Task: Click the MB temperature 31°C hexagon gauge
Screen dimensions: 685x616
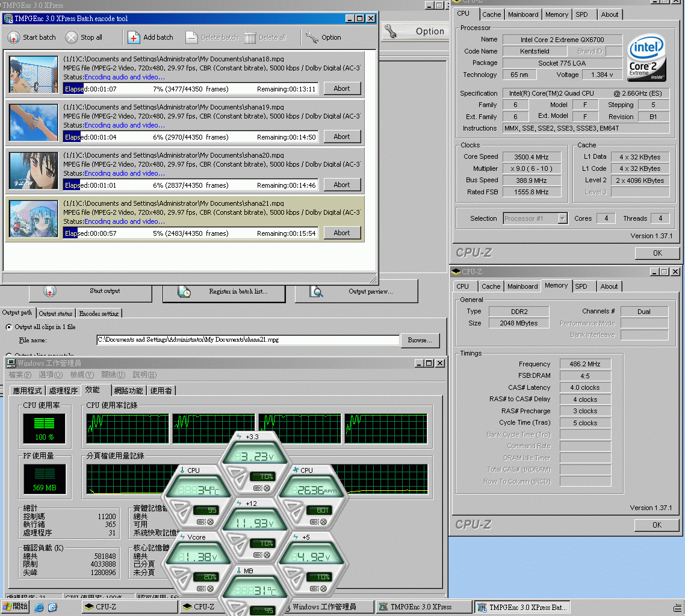Action: tap(256, 590)
